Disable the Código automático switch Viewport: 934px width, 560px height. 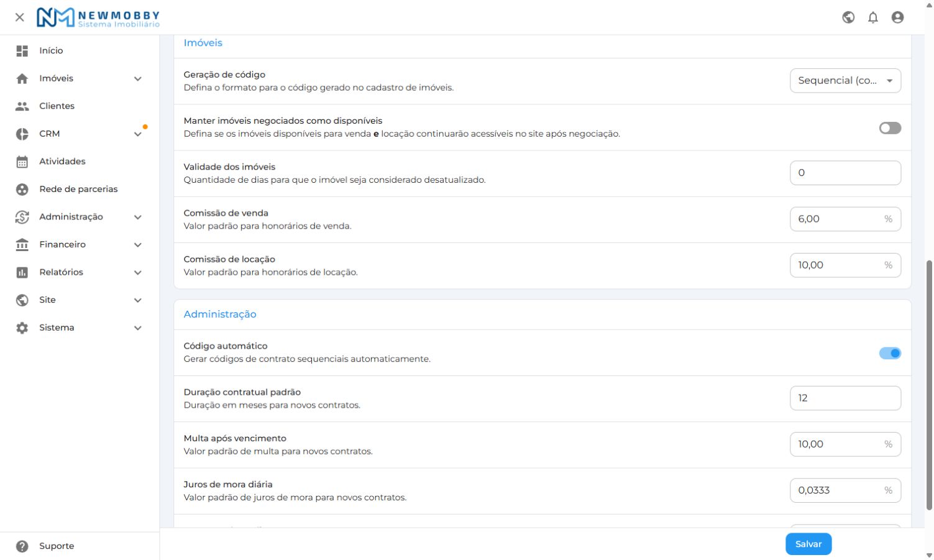[890, 353]
